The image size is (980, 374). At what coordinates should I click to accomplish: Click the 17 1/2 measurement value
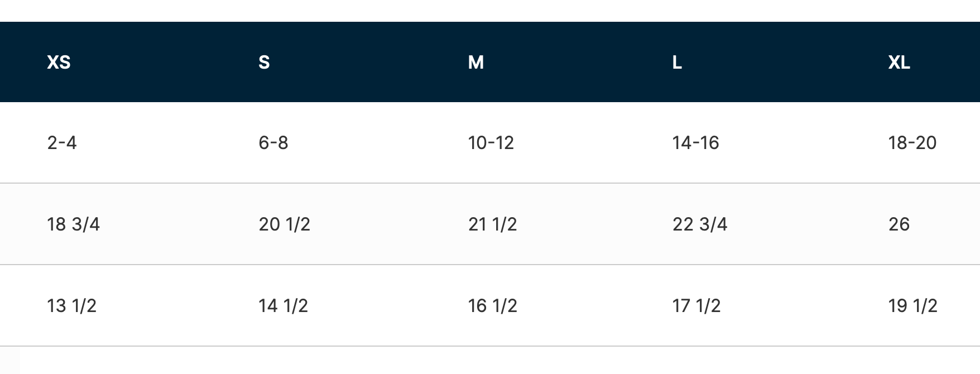click(696, 306)
